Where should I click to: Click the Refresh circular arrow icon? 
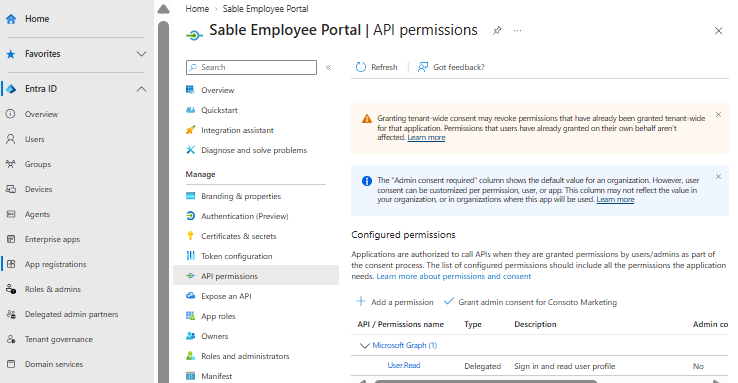361,67
